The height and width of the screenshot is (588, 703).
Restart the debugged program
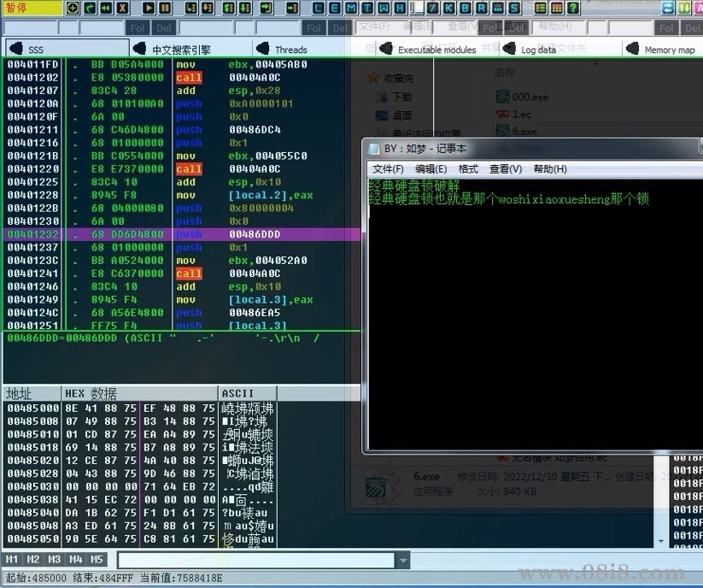coord(90,8)
